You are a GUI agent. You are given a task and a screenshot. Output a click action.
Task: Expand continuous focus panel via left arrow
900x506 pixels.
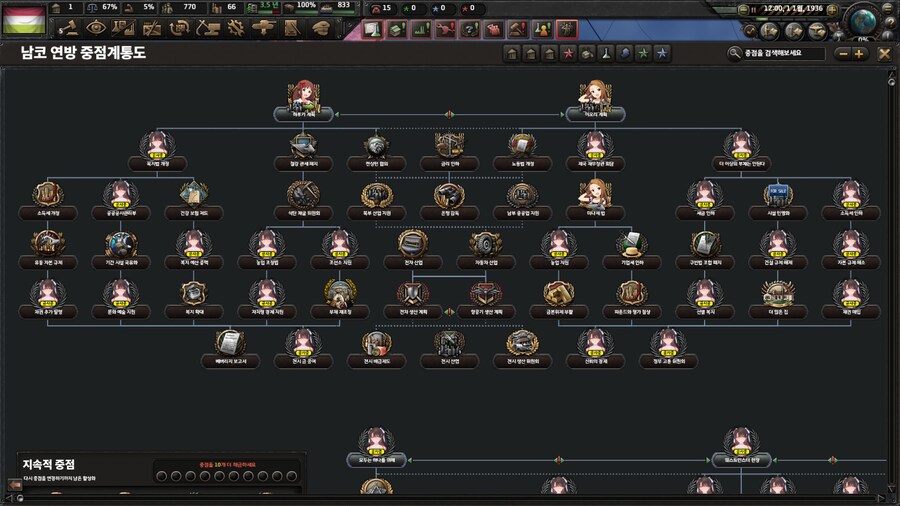[14, 485]
